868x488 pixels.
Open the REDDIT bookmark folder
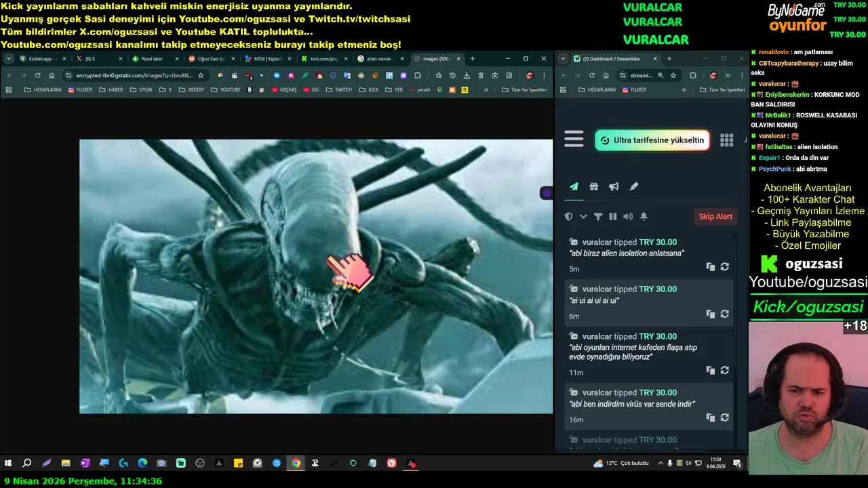click(x=191, y=89)
